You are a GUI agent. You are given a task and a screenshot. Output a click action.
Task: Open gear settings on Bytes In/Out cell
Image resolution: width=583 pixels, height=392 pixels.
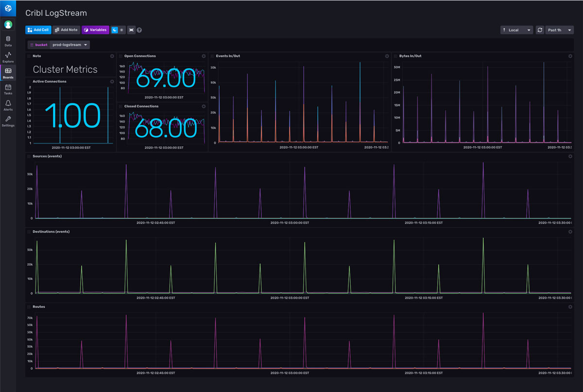pyautogui.click(x=570, y=56)
